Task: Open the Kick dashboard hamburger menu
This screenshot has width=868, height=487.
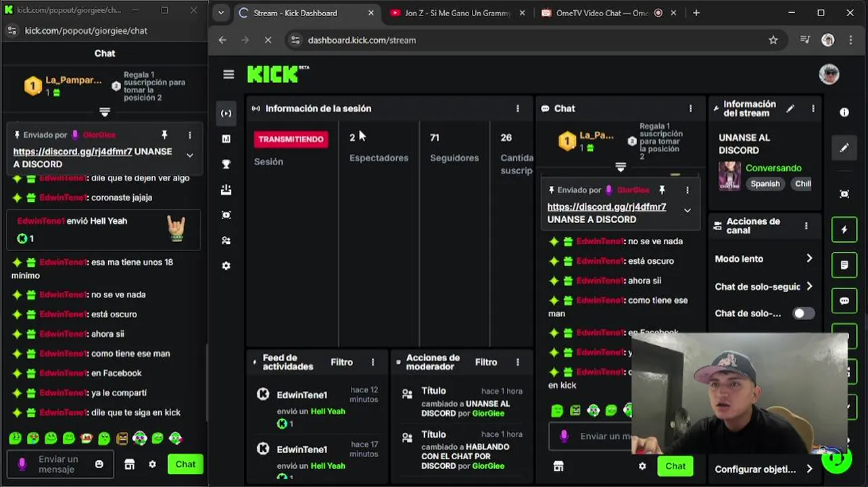Action: [228, 74]
